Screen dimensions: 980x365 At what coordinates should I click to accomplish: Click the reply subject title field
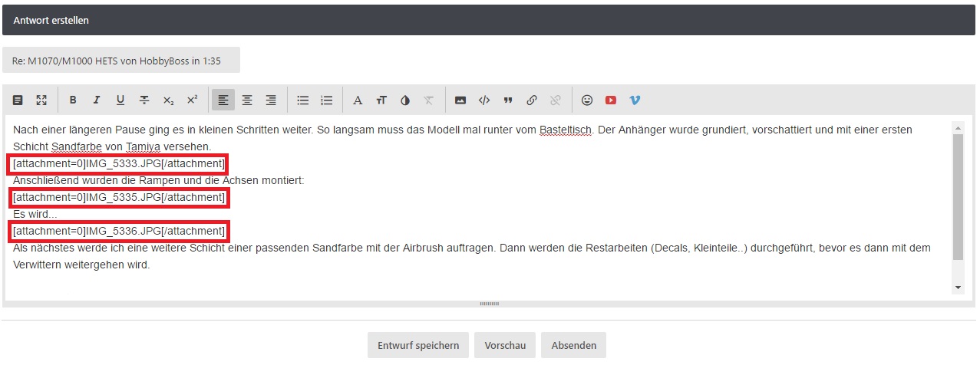click(121, 60)
